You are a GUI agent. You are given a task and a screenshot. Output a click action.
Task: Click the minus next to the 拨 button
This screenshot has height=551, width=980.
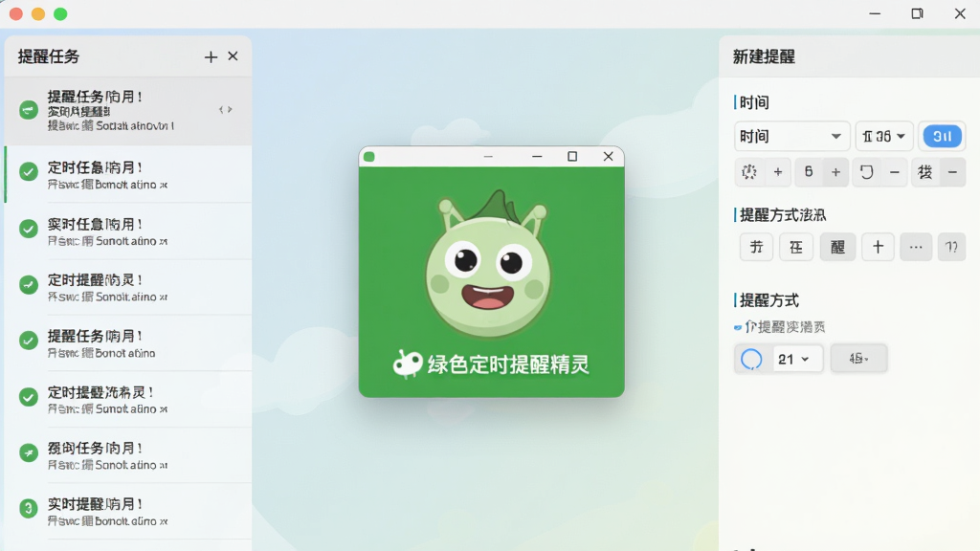pyautogui.click(x=952, y=172)
